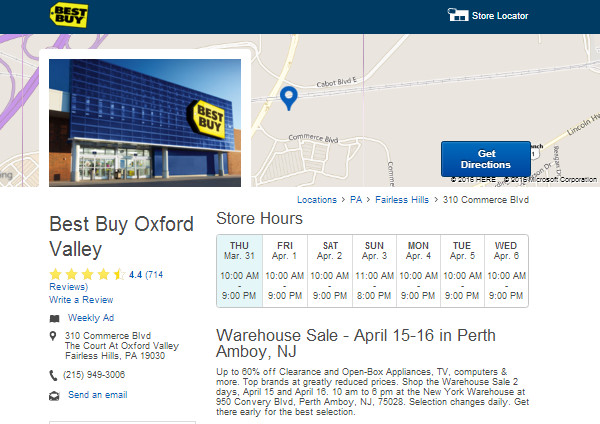Click the blue map location pin
600x424 pixels.
(289, 98)
